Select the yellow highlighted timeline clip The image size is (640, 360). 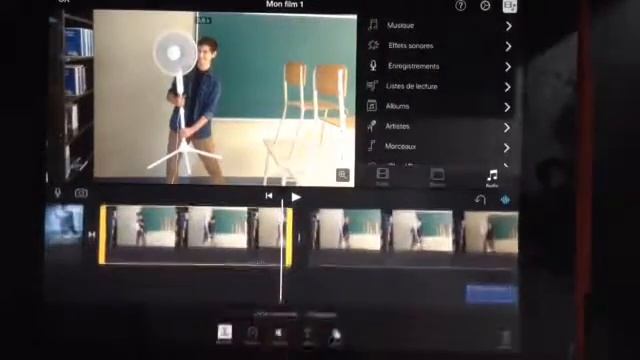tap(196, 236)
